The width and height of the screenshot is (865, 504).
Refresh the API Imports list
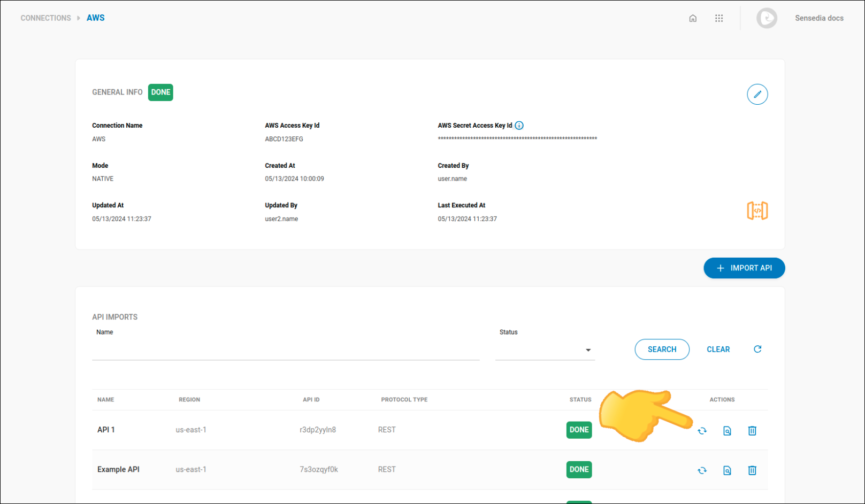(757, 348)
